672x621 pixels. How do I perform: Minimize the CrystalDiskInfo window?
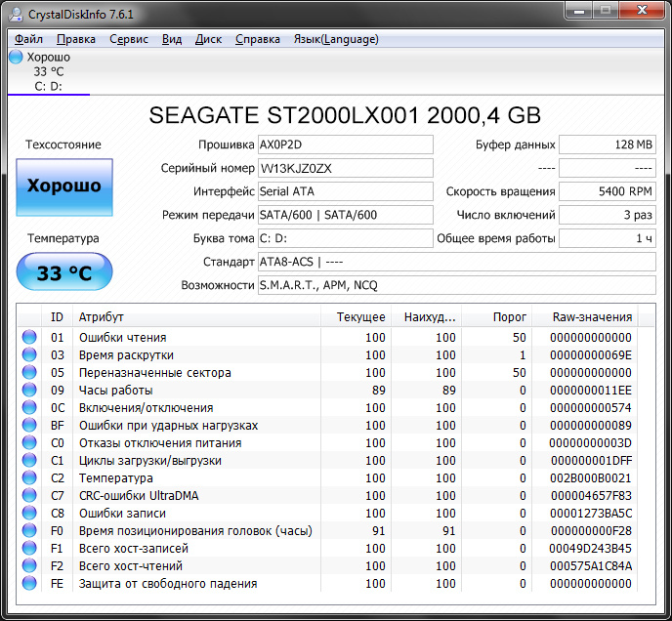[x=579, y=11]
